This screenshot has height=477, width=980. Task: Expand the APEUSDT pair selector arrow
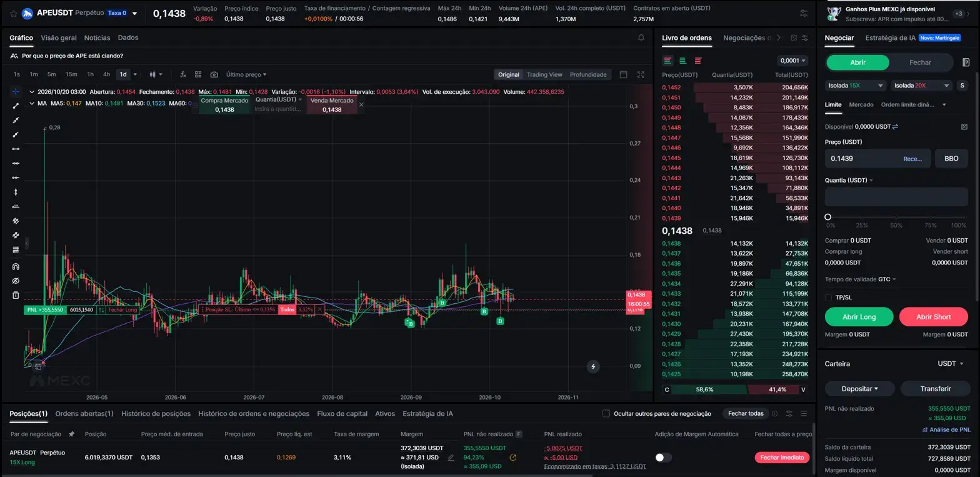[x=134, y=13]
